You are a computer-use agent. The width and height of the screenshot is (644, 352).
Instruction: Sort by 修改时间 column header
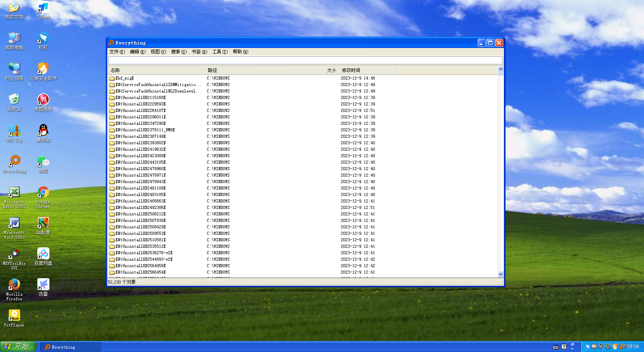click(367, 70)
